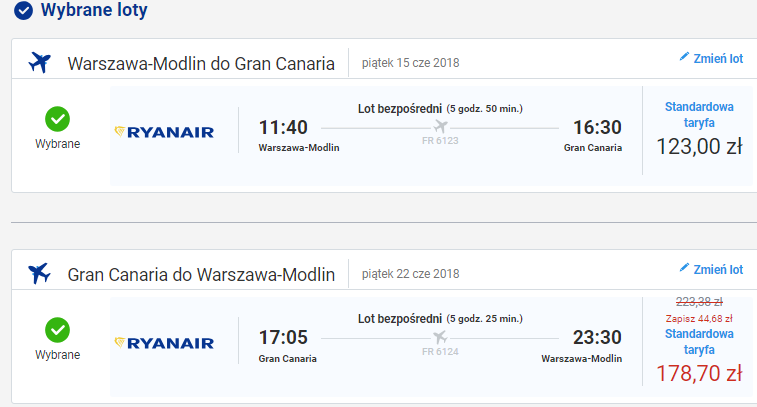Toggle the green Wybrane check for outbound flight
Image resolution: width=757 pixels, height=407 pixels.
click(57, 119)
